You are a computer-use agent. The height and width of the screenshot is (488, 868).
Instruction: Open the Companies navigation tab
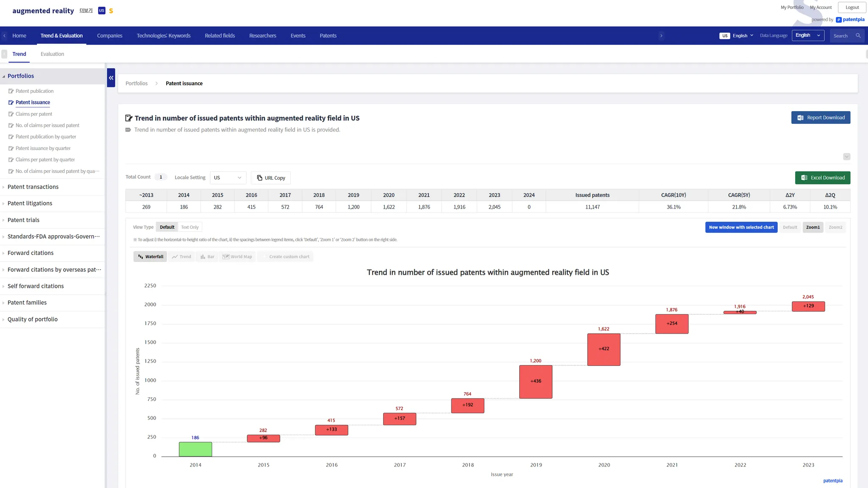[109, 36]
